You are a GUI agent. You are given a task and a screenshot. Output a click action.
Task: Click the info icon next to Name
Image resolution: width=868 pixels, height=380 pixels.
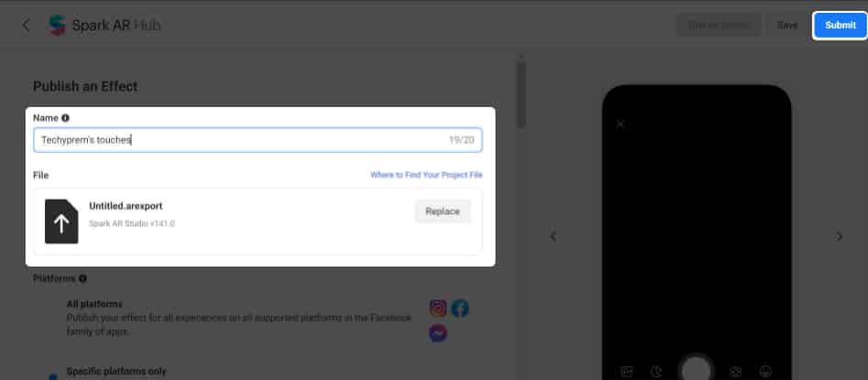[x=65, y=118]
